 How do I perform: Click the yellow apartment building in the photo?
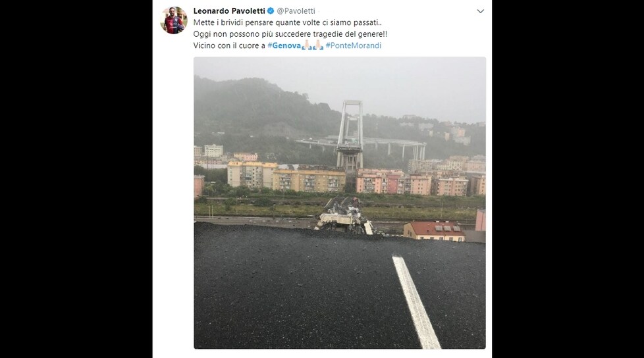click(x=309, y=180)
